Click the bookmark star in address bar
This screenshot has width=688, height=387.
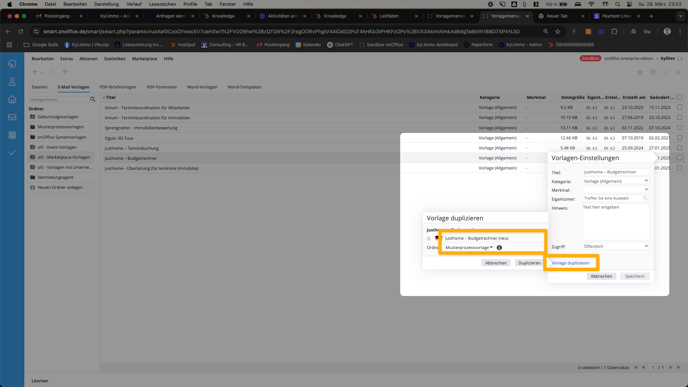click(558, 32)
